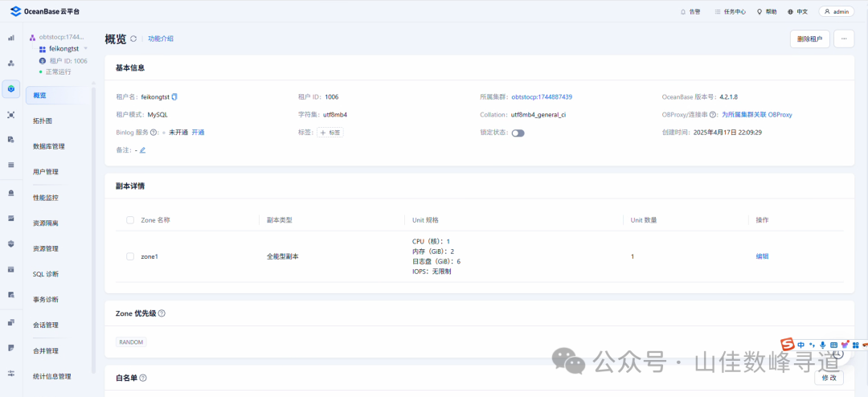Screen dimensions: 868x397
Task: Click 开通 to enable Binlog service
Action: point(199,133)
